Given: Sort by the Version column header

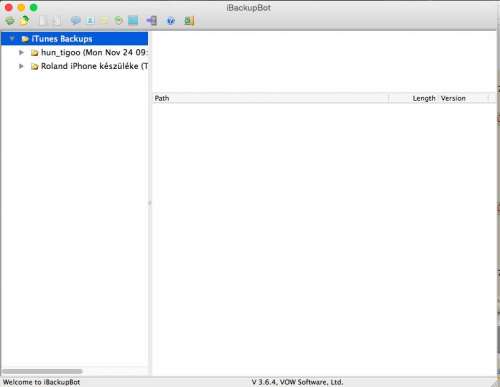Looking at the screenshot, I should 464,98.
